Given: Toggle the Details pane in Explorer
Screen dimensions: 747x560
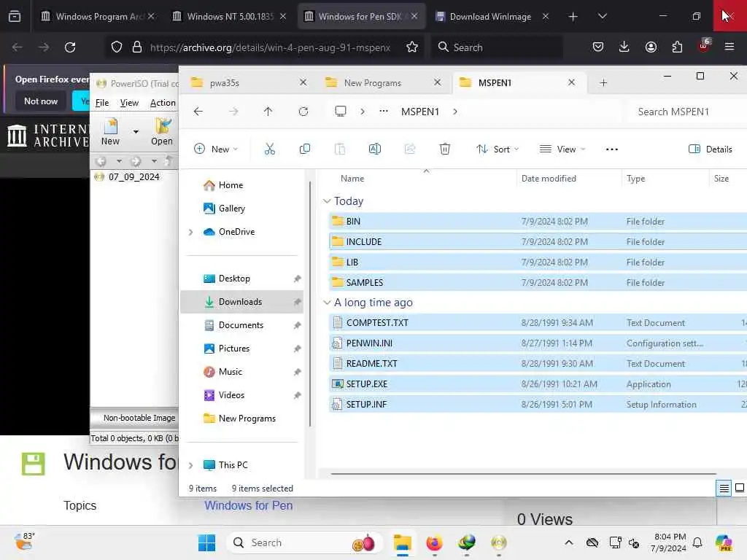Looking at the screenshot, I should tap(711, 149).
